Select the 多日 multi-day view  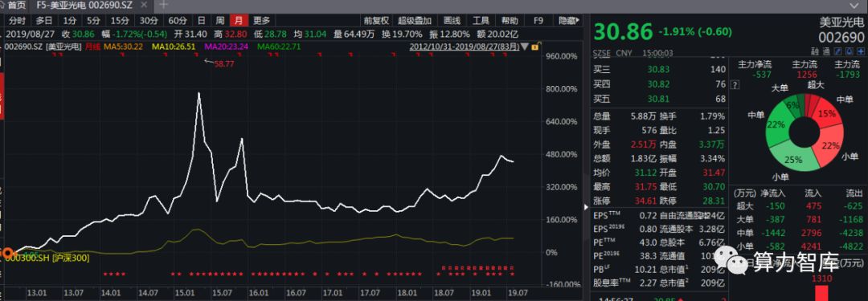(x=44, y=21)
